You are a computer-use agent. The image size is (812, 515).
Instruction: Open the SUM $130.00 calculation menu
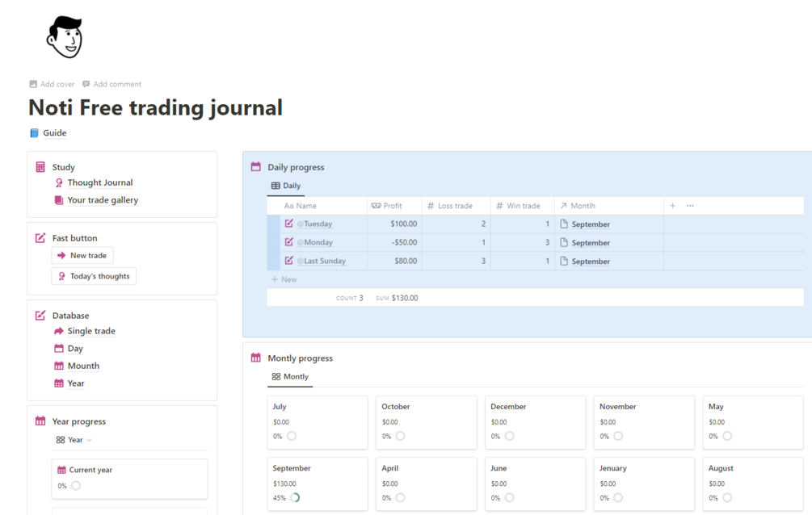point(397,298)
